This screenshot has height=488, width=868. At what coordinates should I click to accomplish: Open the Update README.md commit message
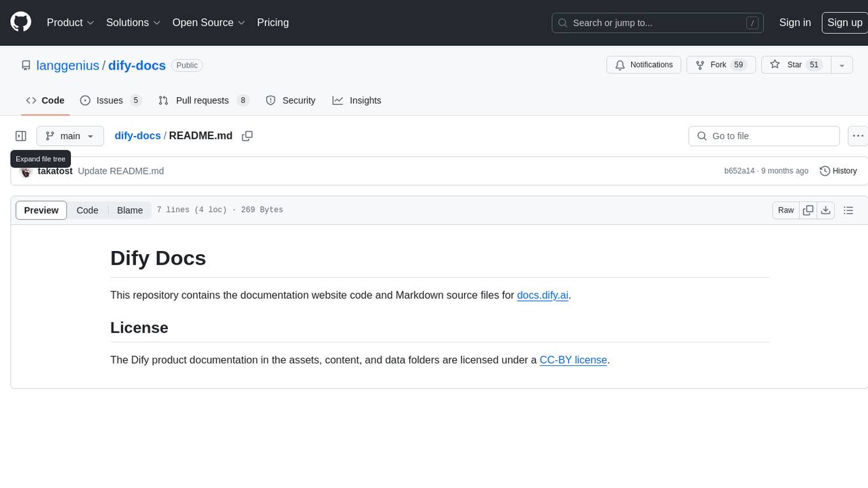[121, 171]
